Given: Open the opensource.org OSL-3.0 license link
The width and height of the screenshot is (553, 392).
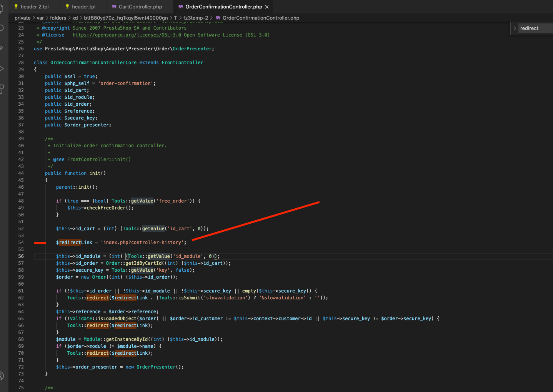Looking at the screenshot, I should point(127,35).
